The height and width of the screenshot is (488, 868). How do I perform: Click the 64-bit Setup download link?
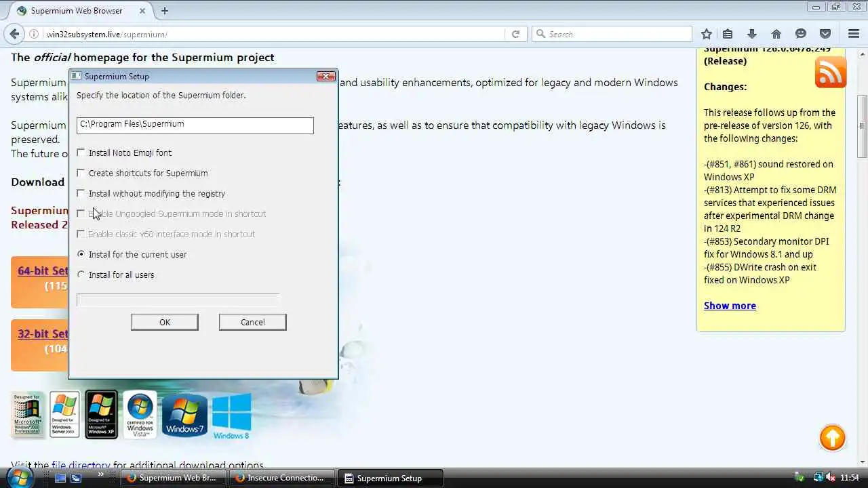[43, 271]
